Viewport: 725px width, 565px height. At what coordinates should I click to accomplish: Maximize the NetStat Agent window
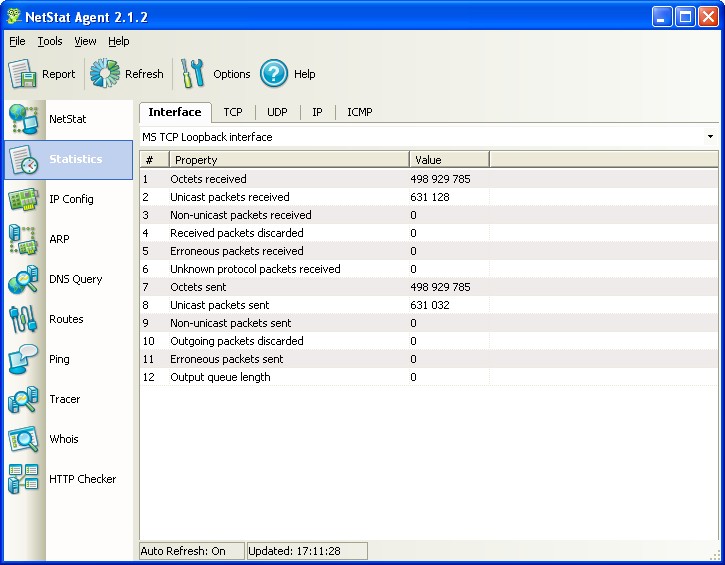pyautogui.click(x=685, y=17)
